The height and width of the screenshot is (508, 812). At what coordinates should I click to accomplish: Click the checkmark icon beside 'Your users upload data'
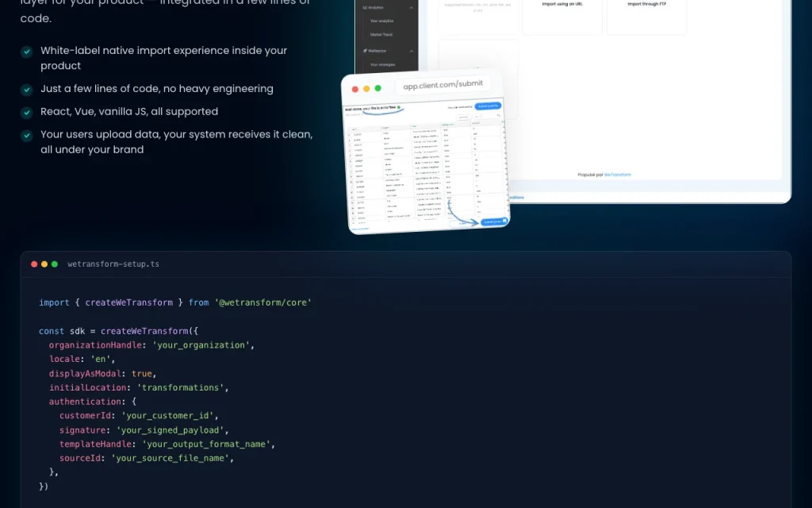click(x=26, y=135)
